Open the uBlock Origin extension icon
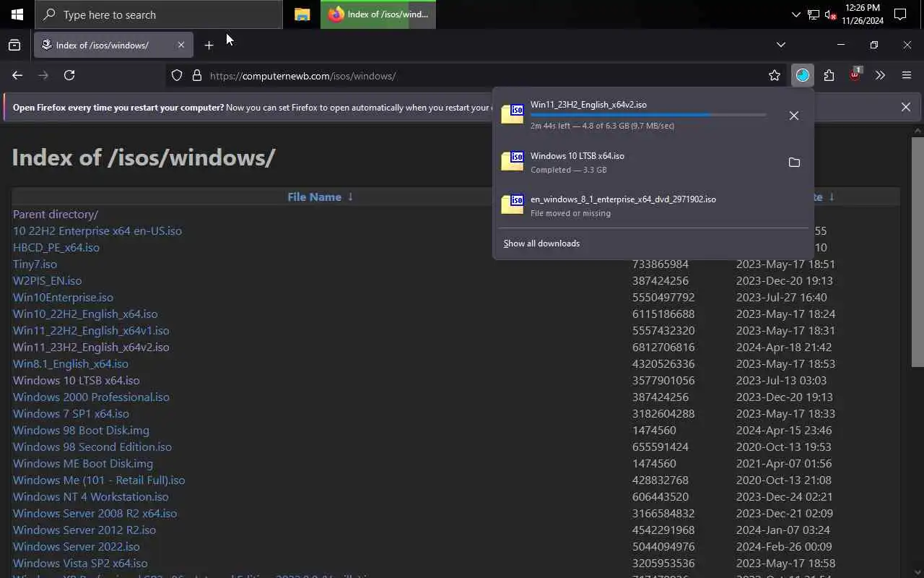Screen dimensions: 924x578 [855, 74]
